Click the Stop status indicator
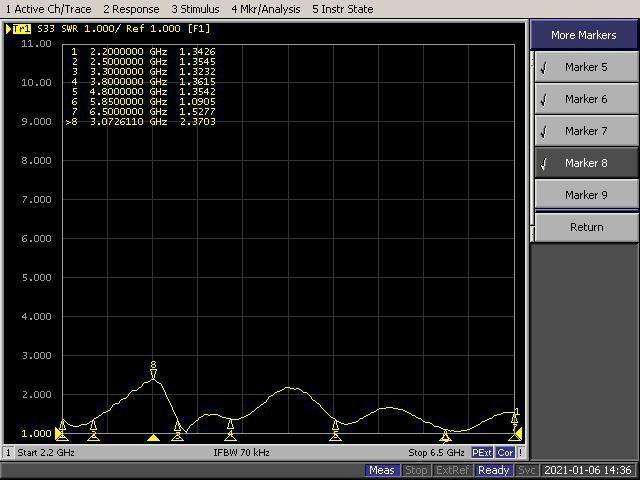This screenshot has height=480, width=640. pos(416,470)
